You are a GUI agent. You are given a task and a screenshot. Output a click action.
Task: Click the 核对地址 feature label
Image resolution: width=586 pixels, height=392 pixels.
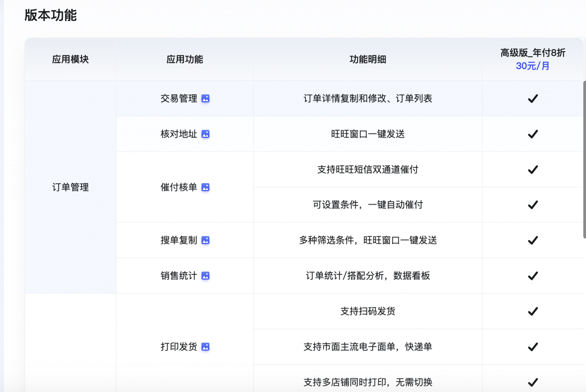pos(179,134)
